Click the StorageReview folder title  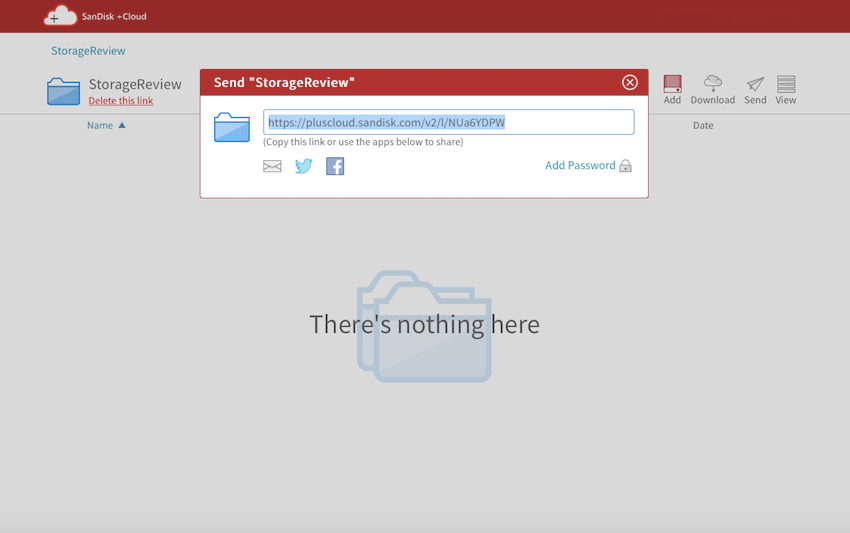(x=135, y=84)
